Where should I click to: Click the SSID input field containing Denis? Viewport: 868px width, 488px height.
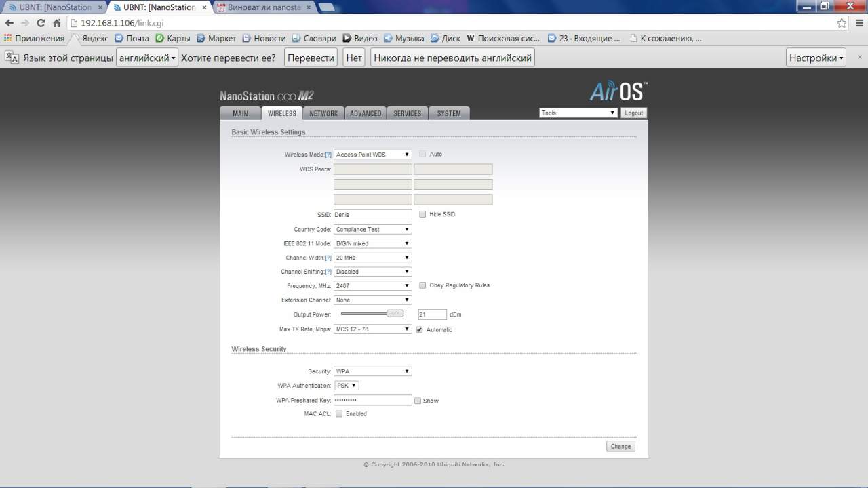click(x=372, y=215)
